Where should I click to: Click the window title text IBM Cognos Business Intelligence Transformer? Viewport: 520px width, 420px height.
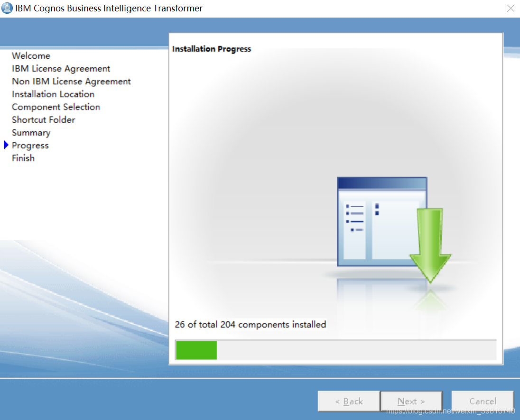pyautogui.click(x=109, y=8)
